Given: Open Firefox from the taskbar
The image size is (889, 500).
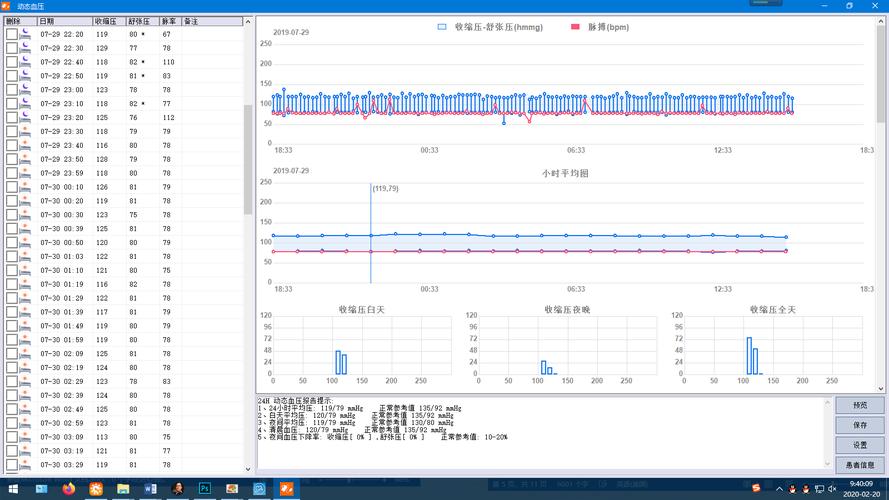Looking at the screenshot, I should (69, 488).
